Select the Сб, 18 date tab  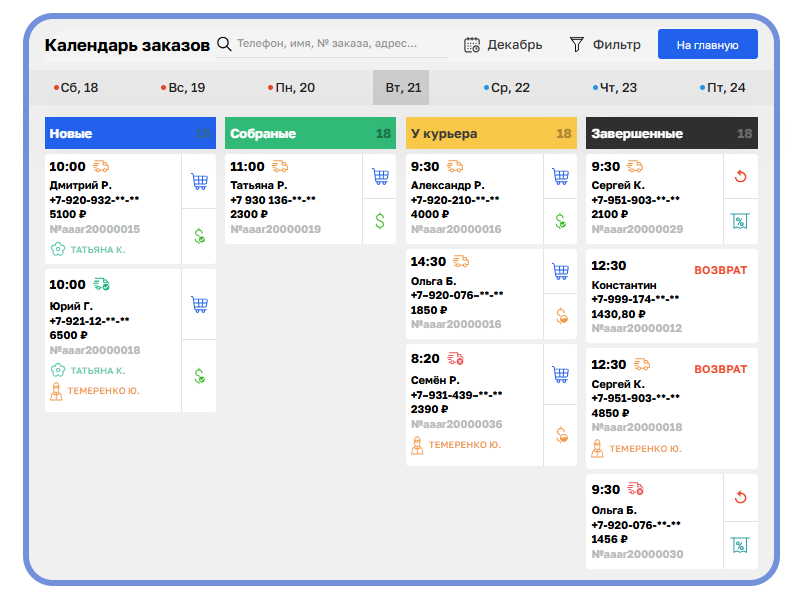(x=77, y=88)
